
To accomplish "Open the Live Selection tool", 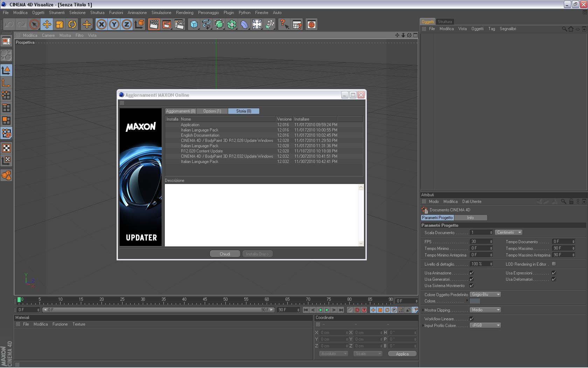I will pyautogui.click(x=34, y=25).
